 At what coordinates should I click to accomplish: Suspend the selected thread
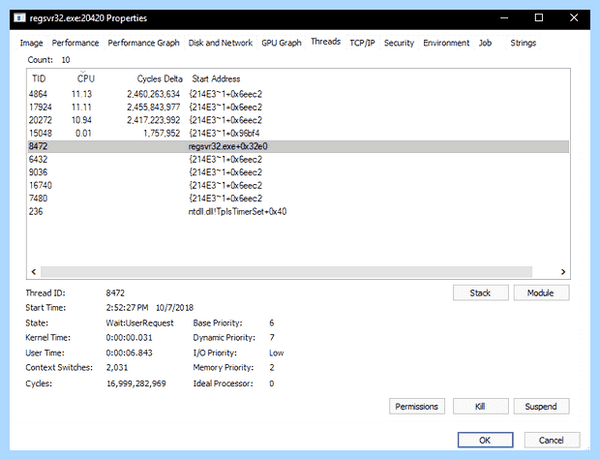pyautogui.click(x=541, y=406)
